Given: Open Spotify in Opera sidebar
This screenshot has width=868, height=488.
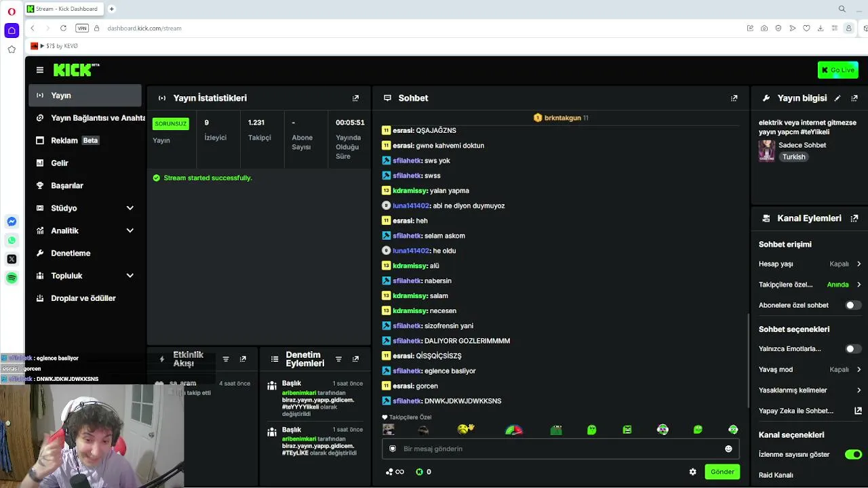Looking at the screenshot, I should (12, 278).
